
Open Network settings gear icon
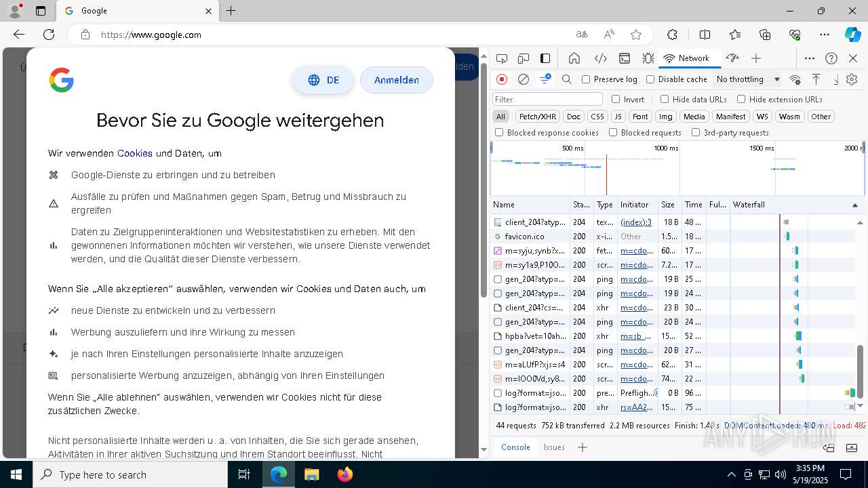tap(852, 79)
